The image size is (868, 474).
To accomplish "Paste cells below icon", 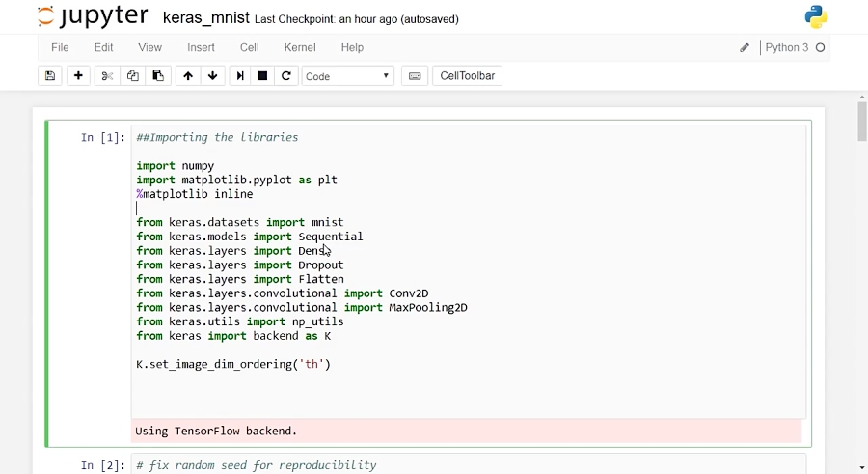I will click(x=158, y=76).
